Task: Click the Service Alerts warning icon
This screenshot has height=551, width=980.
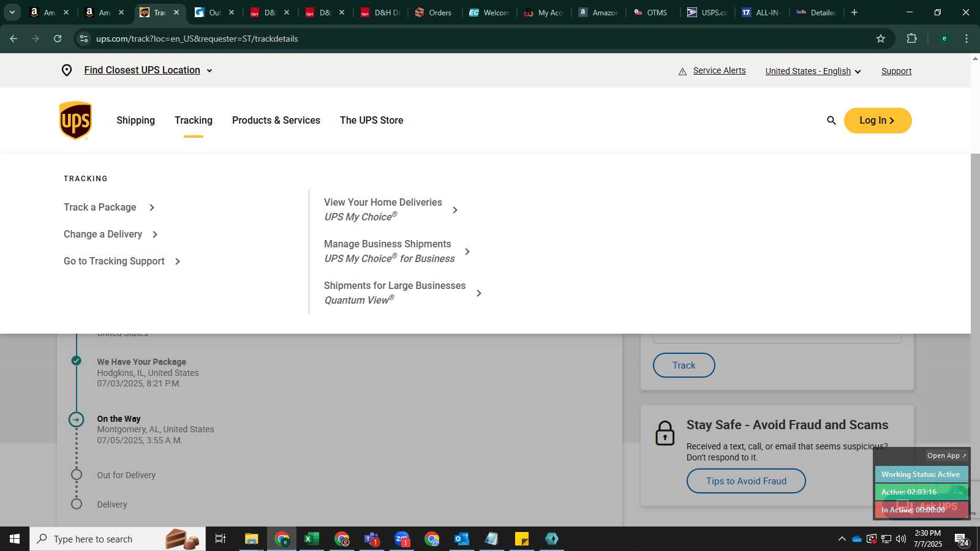Action: [682, 72]
